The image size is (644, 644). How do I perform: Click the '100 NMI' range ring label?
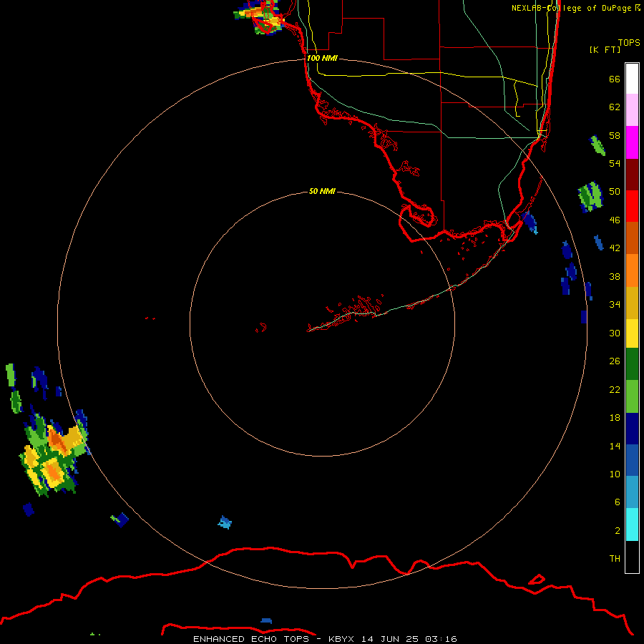[x=322, y=59]
